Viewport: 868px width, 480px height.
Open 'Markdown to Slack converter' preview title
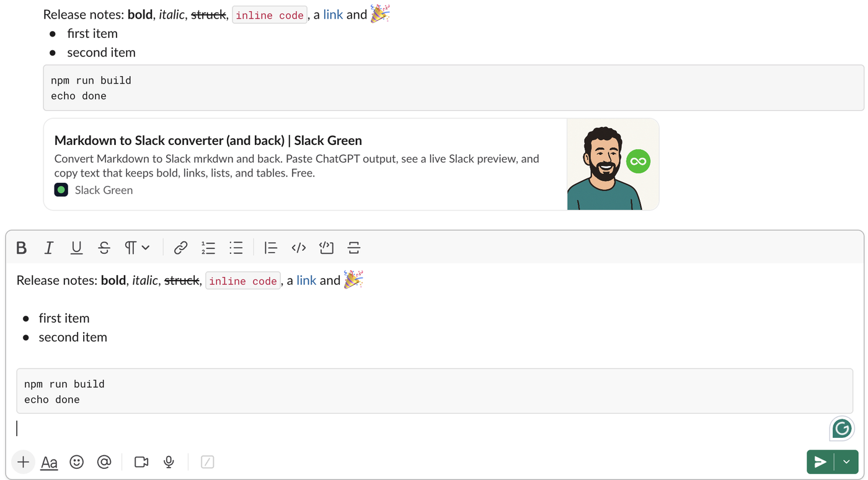[208, 141]
